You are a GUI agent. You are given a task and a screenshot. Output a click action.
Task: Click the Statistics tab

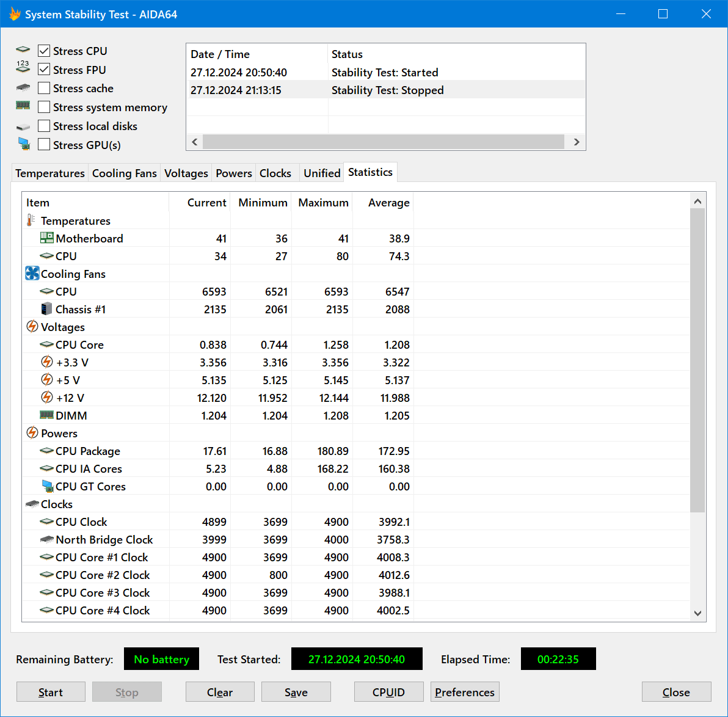[370, 172]
